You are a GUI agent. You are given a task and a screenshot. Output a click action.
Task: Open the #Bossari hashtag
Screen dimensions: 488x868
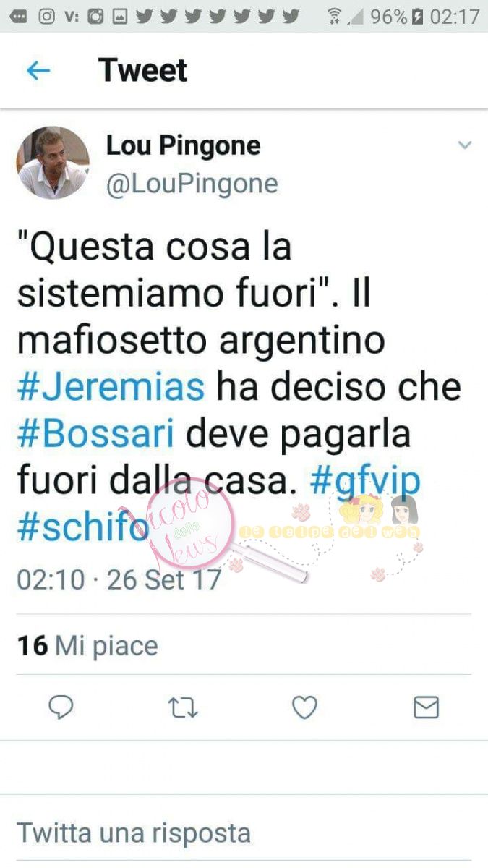click(95, 434)
